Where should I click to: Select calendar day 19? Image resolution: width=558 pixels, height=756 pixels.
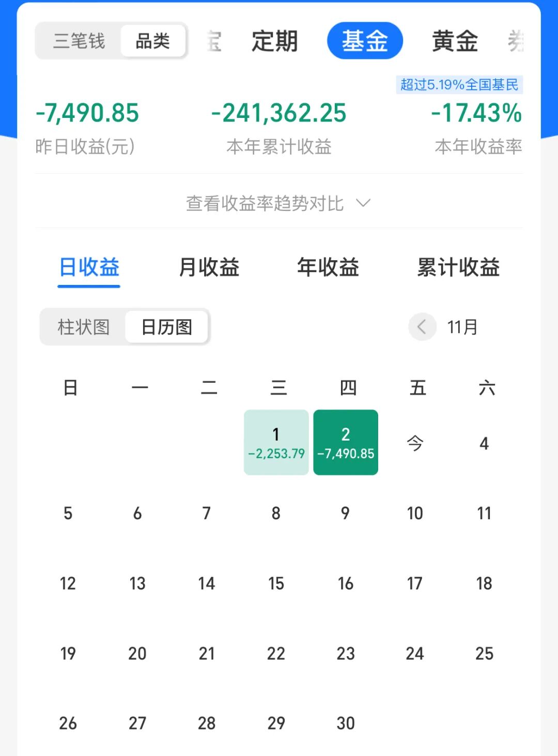click(68, 653)
